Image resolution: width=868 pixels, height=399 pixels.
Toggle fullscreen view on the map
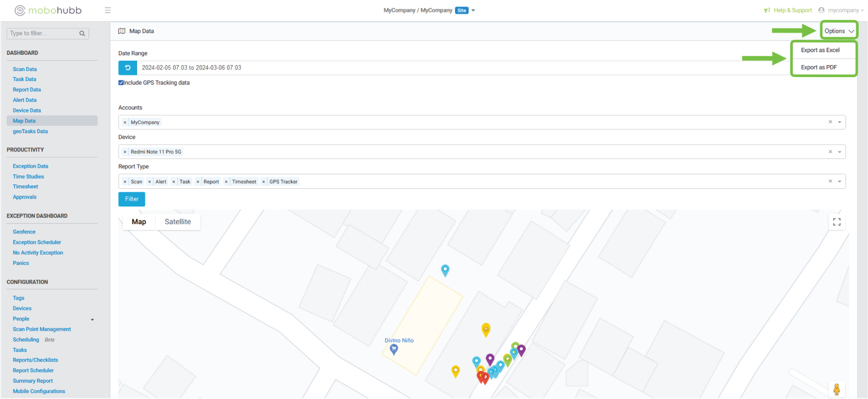pyautogui.click(x=837, y=222)
